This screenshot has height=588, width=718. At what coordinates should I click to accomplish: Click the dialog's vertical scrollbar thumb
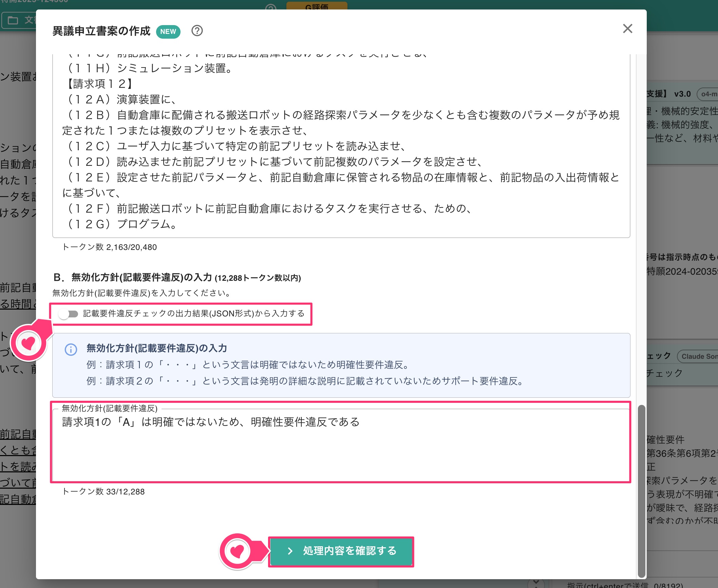641,491
